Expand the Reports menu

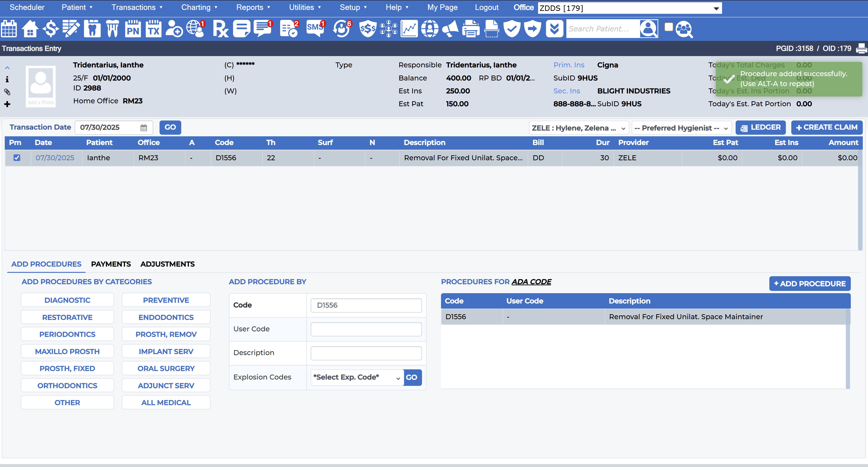(253, 7)
